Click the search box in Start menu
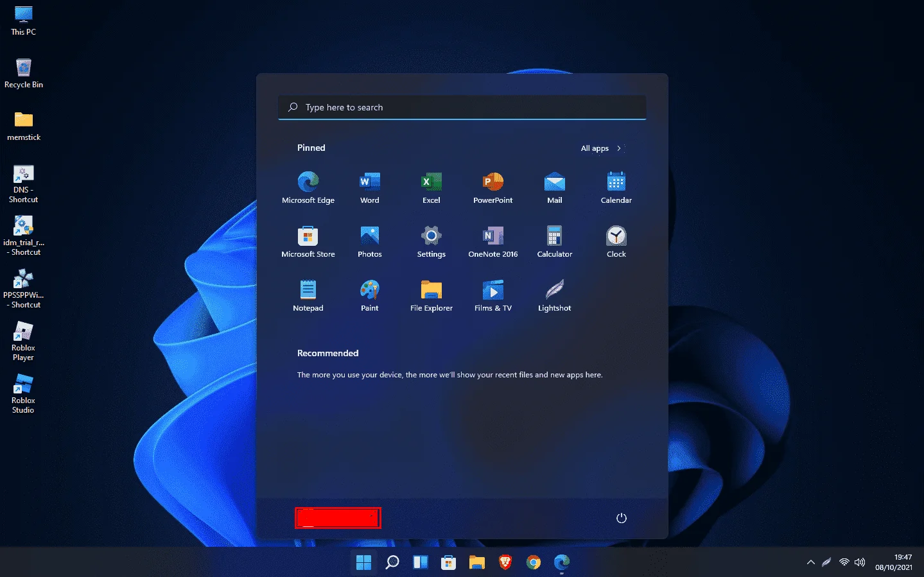This screenshot has height=577, width=924. coord(462,107)
